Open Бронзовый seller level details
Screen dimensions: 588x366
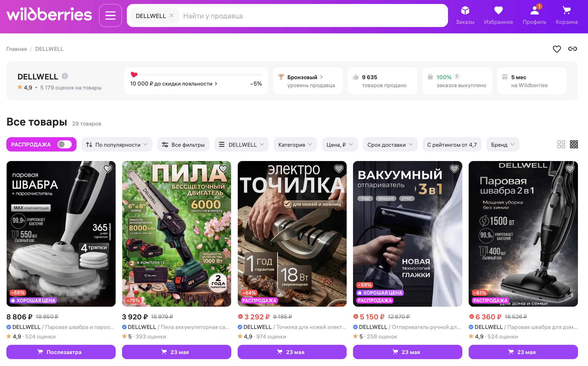point(305,77)
